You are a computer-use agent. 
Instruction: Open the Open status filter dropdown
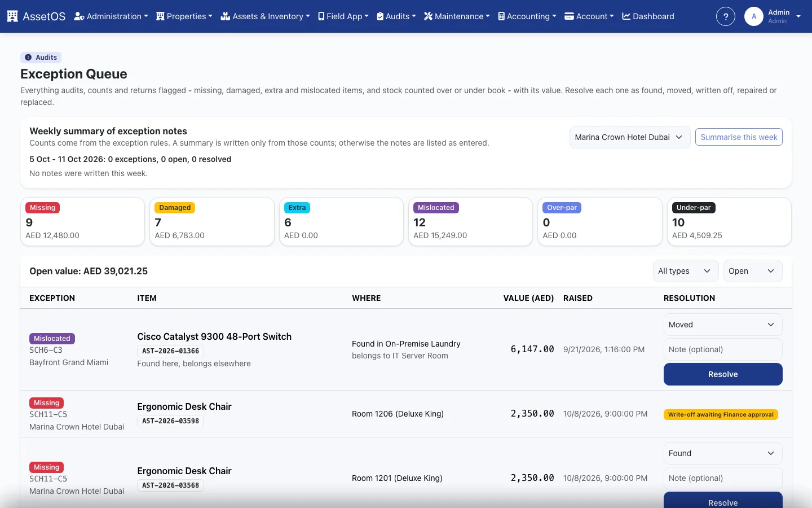pyautogui.click(x=753, y=271)
